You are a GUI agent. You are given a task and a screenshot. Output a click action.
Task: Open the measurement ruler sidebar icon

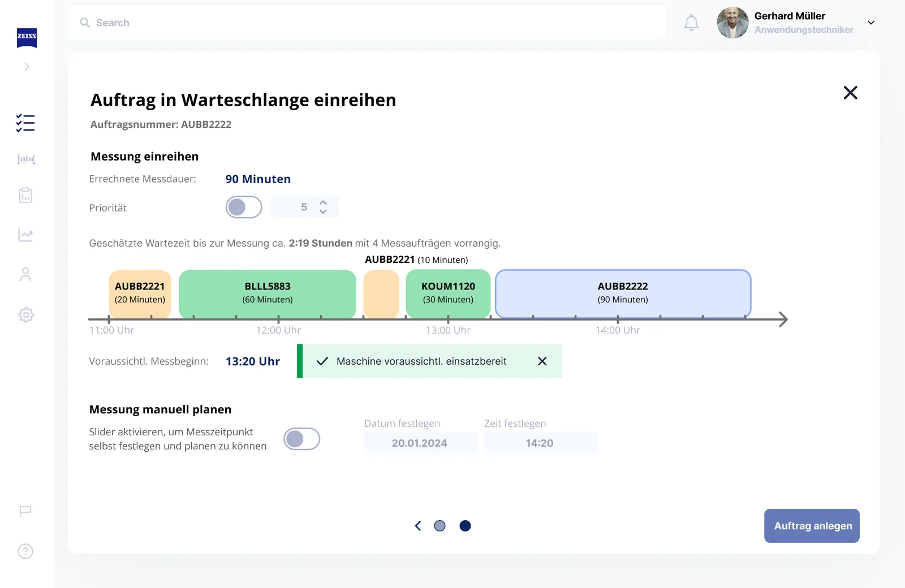pos(26,159)
